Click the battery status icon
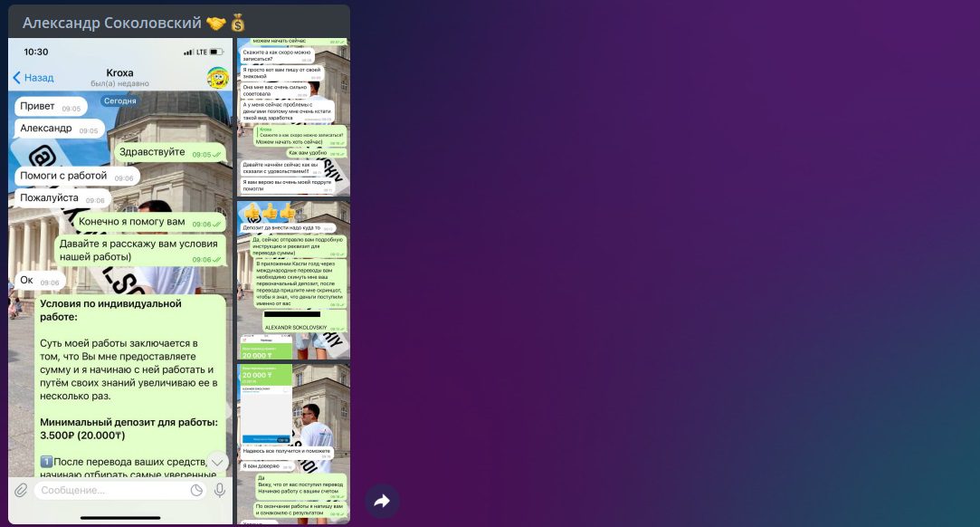Image resolution: width=980 pixels, height=527 pixels. [x=216, y=52]
